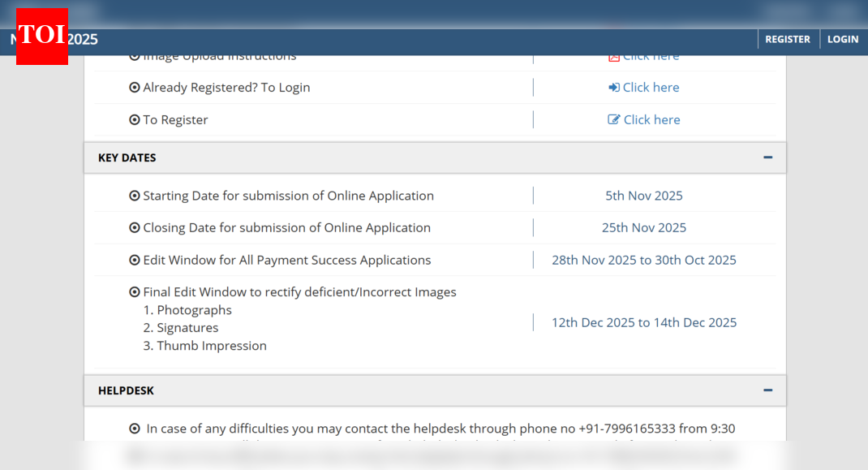The image size is (868, 470).
Task: Click the bullet icon in the Helpdesk paragraph
Action: coord(135,429)
